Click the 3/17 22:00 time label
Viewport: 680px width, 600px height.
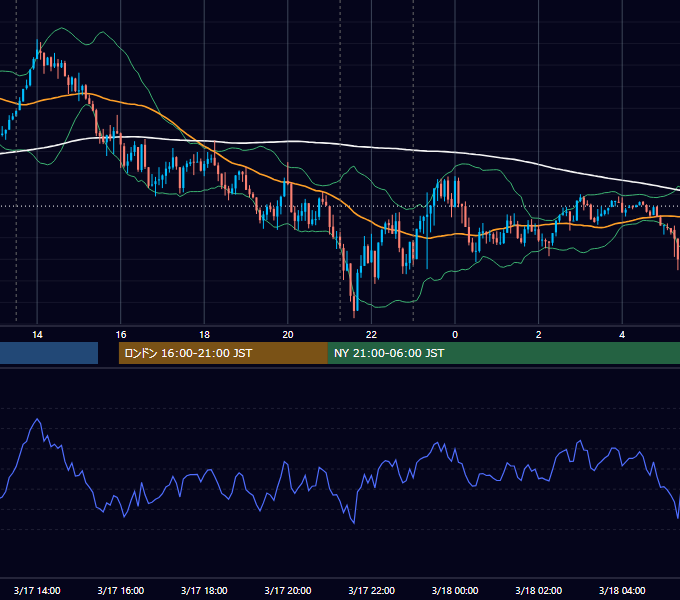tap(371, 590)
